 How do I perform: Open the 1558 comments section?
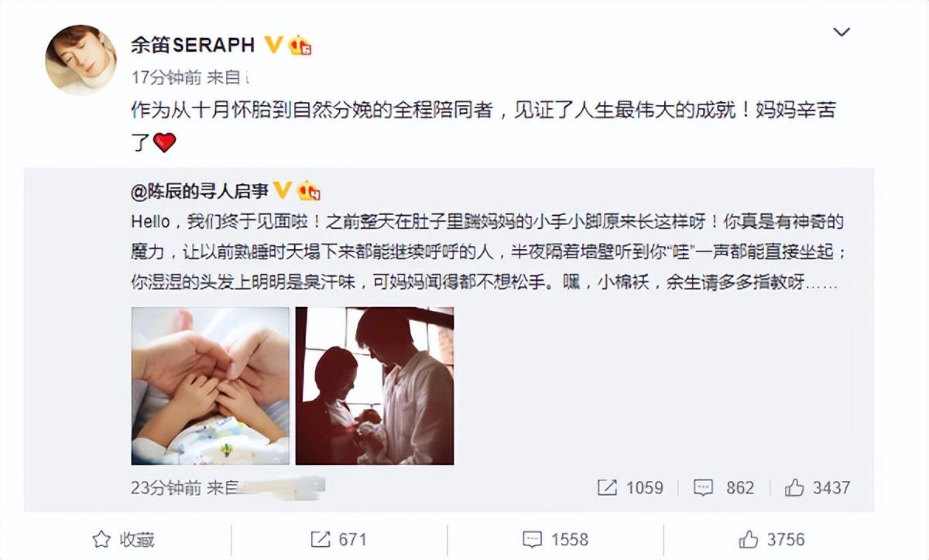[x=555, y=539]
